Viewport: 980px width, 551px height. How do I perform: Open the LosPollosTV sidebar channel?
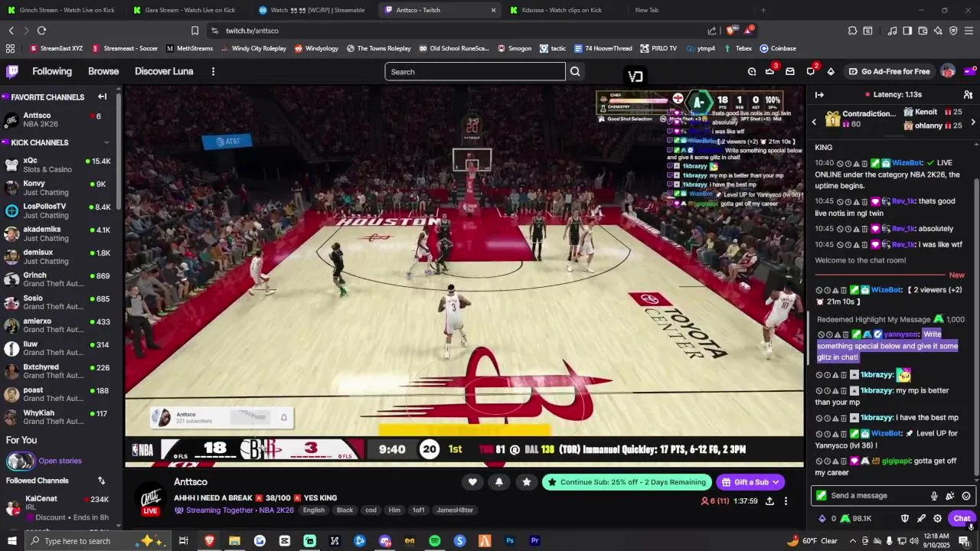pyautogui.click(x=58, y=211)
